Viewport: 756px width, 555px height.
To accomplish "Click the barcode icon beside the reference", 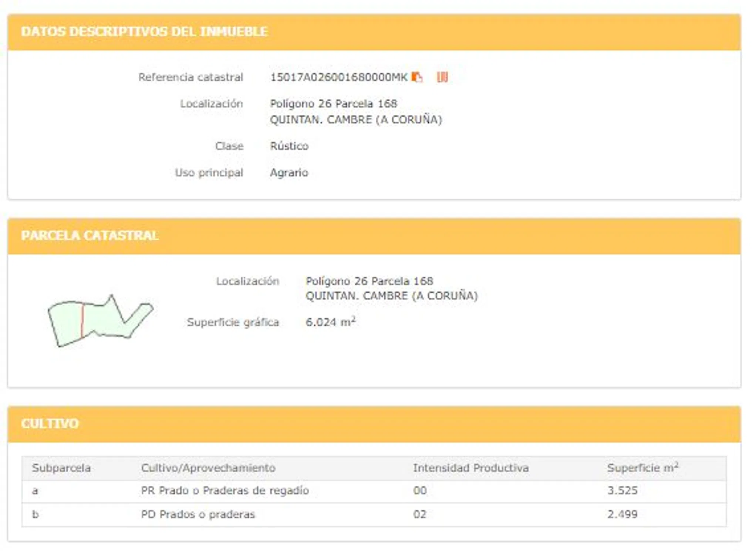I will coord(442,77).
